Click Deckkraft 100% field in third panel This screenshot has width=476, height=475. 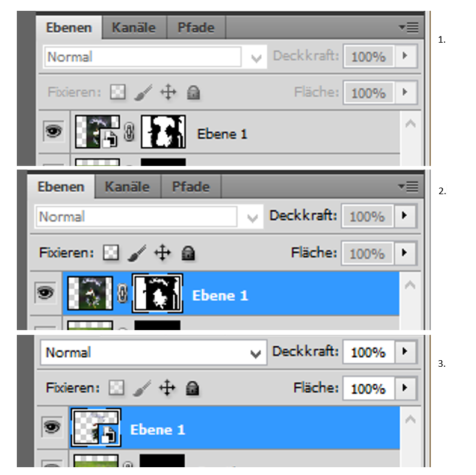point(368,352)
